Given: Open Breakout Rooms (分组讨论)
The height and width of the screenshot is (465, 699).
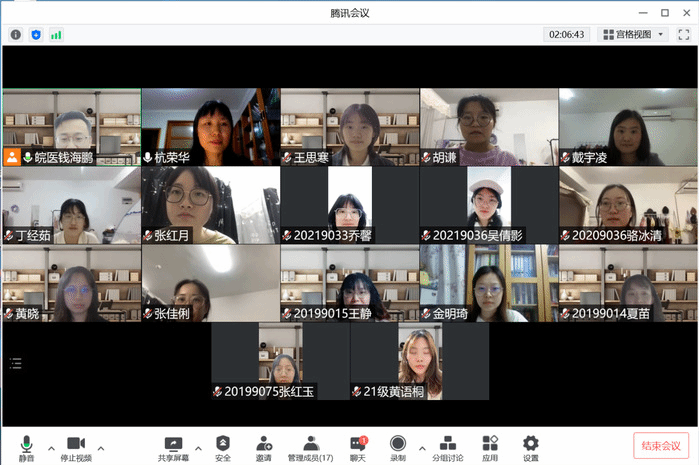Looking at the screenshot, I should [447, 446].
